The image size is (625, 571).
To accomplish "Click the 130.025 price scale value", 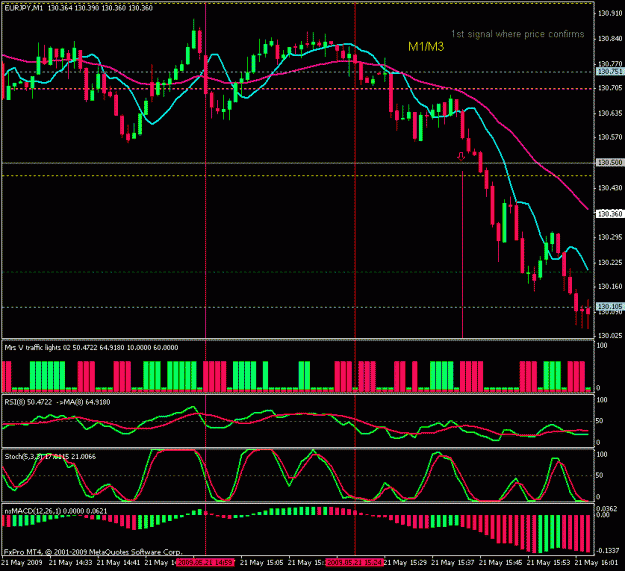I will (610, 336).
